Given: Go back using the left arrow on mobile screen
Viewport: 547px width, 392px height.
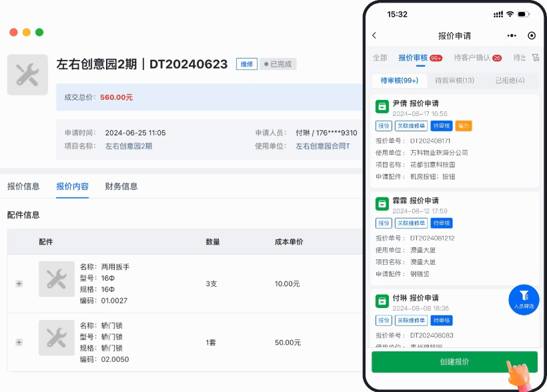Looking at the screenshot, I should (x=374, y=36).
